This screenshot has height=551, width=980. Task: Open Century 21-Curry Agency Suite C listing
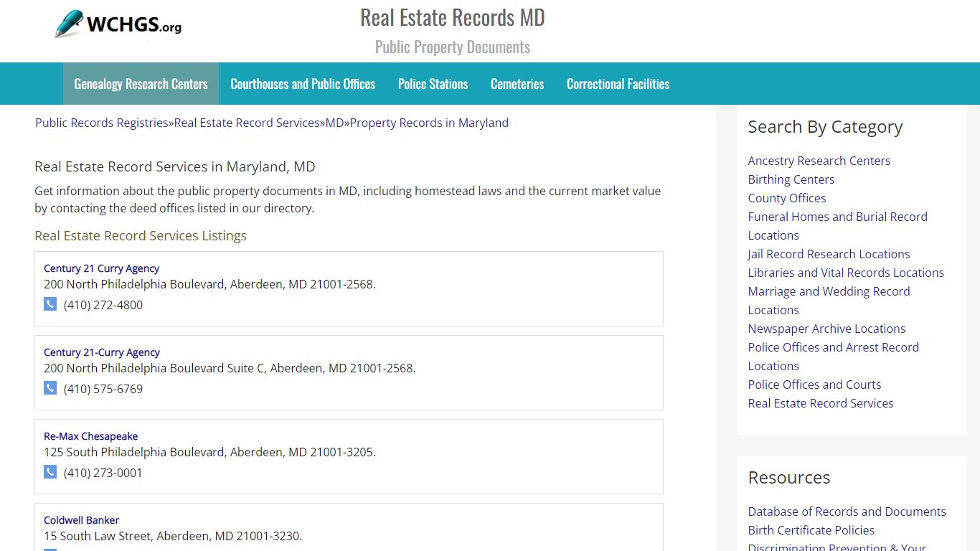101,352
